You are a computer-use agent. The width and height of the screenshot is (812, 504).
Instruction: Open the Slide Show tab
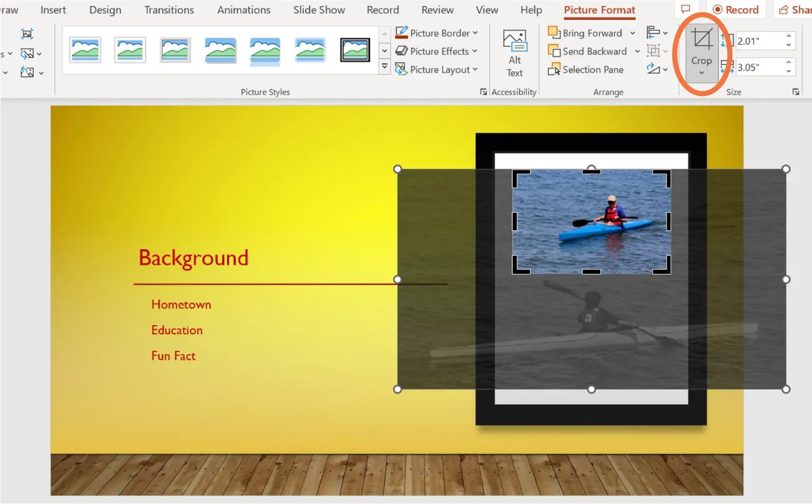pos(318,10)
